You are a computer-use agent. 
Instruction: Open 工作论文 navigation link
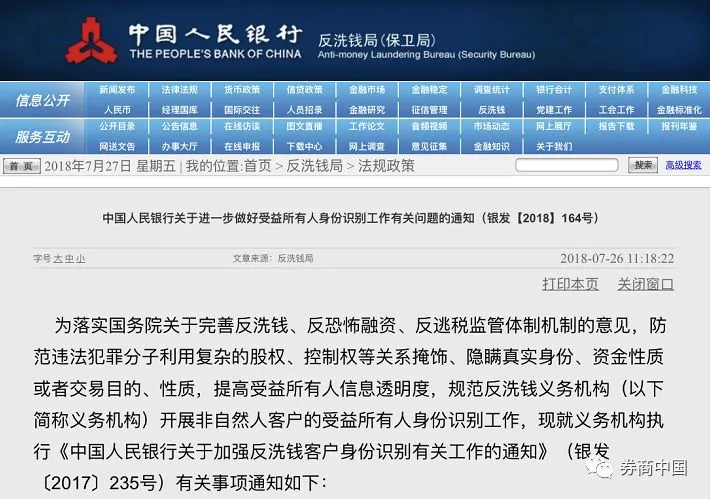click(367, 126)
